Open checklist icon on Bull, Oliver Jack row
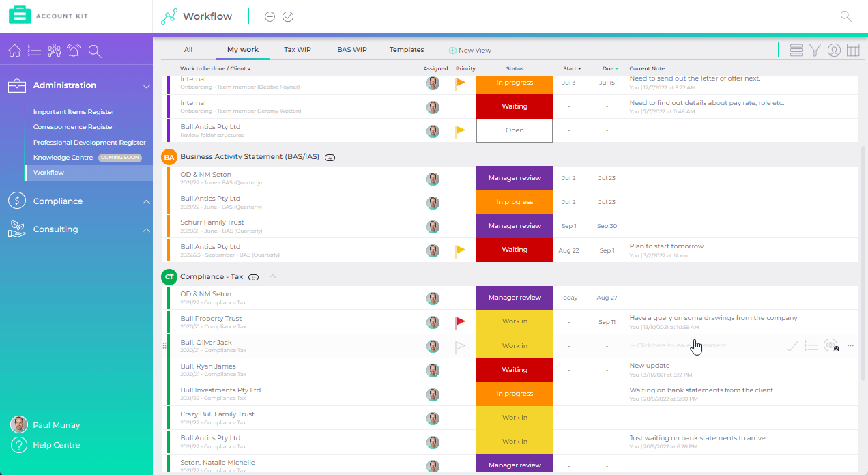The height and width of the screenshot is (475, 868). [x=811, y=346]
